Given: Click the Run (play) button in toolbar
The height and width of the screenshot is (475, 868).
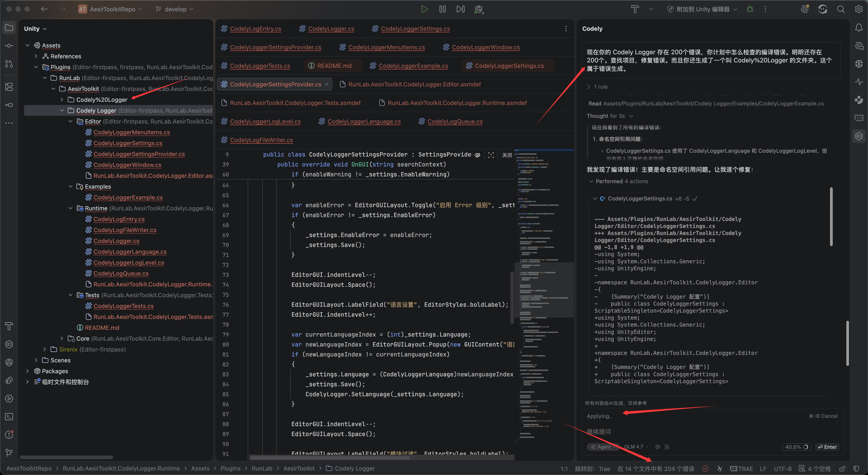Looking at the screenshot, I should coord(424,9).
